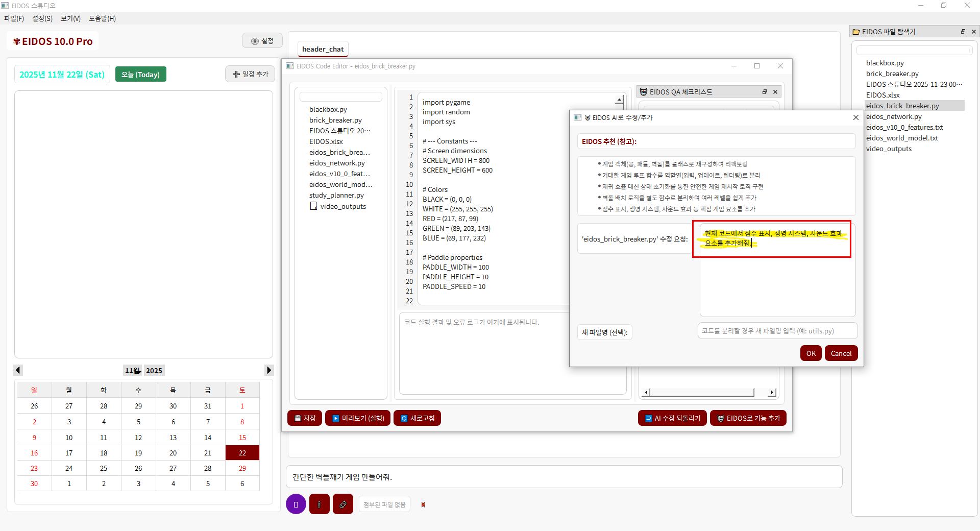Select eidos_network.py in the file explorer
980x531 pixels.
pyautogui.click(x=894, y=116)
